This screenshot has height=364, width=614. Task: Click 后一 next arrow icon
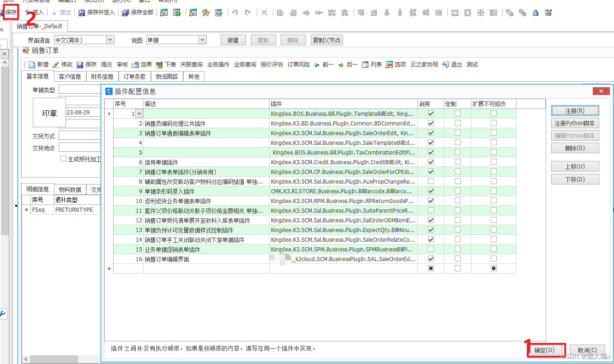pyautogui.click(x=341, y=65)
